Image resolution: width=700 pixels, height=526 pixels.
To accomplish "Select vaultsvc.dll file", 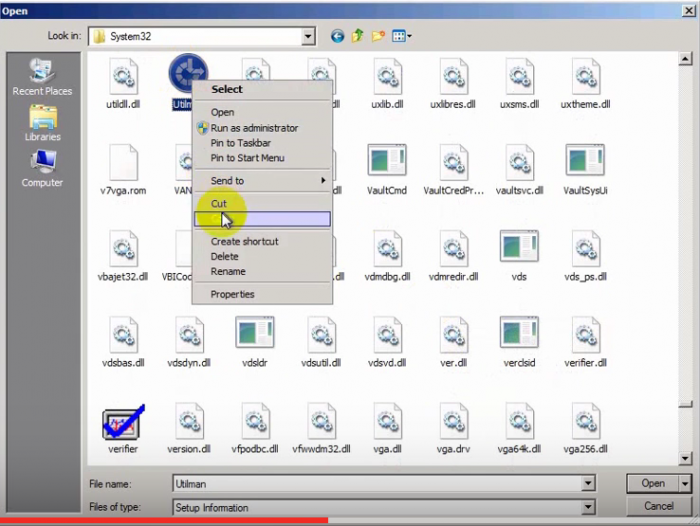I will click(519, 170).
